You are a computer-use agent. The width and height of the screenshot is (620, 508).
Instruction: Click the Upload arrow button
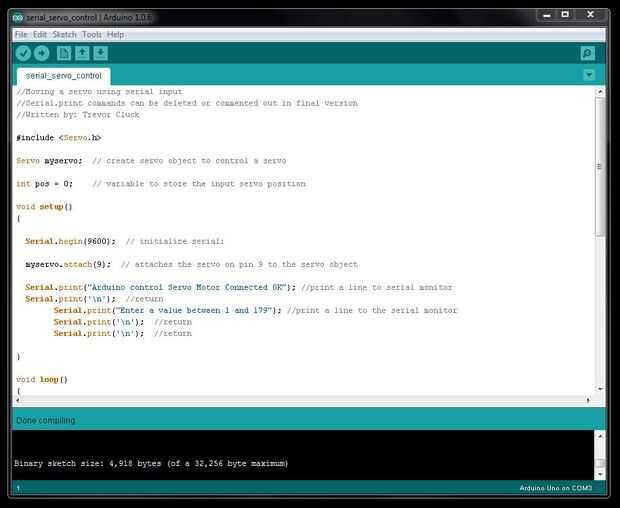pos(42,53)
